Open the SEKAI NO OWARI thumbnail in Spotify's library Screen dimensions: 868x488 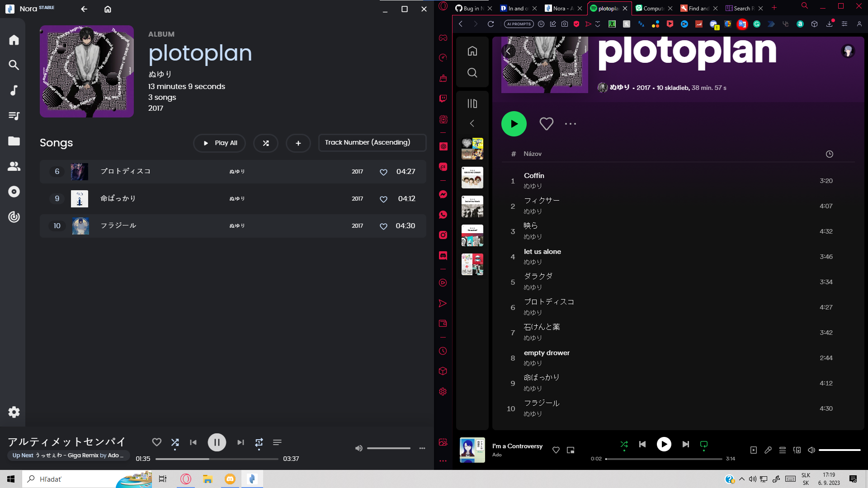click(472, 178)
